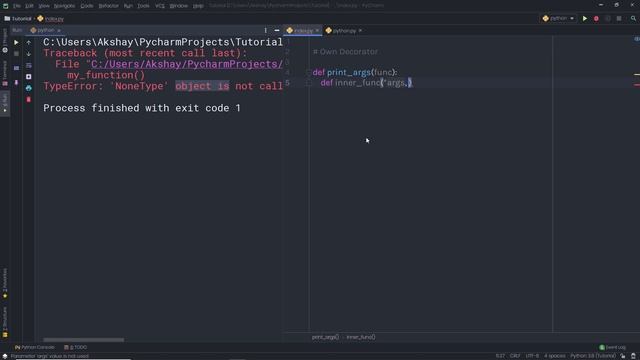Viewport: 640px width, 360px height.
Task: Open the Code menu
Action: 87,6
